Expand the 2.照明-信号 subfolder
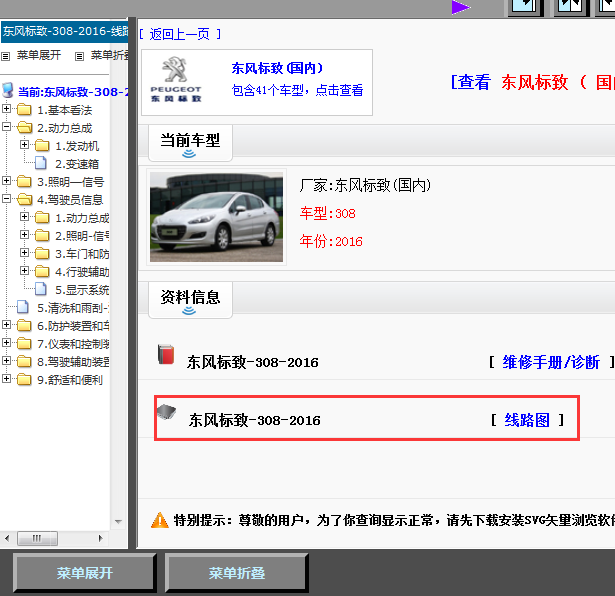The height and width of the screenshot is (596, 615). [24, 234]
